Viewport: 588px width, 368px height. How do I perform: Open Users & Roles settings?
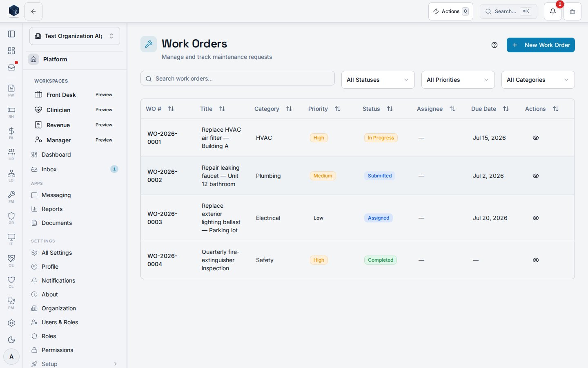tap(75, 322)
